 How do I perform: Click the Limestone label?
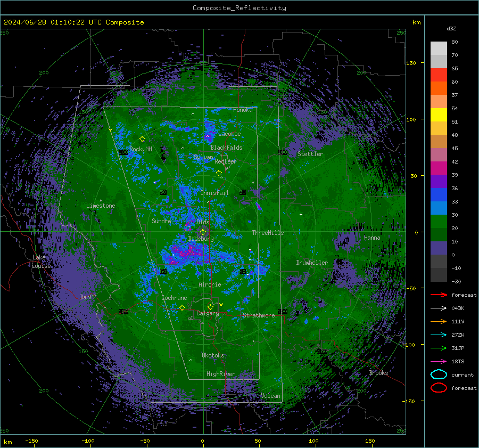tap(101, 206)
